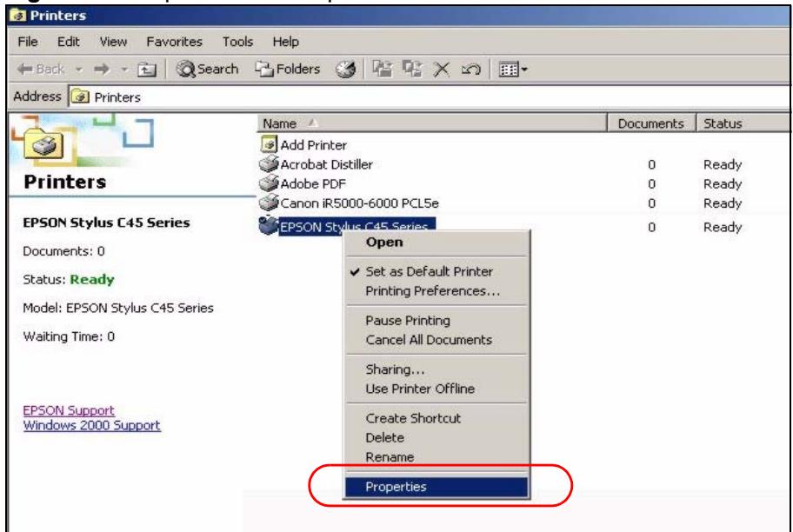Click the Search toolbar button
This screenshot has height=532, width=793.
pyautogui.click(x=207, y=69)
